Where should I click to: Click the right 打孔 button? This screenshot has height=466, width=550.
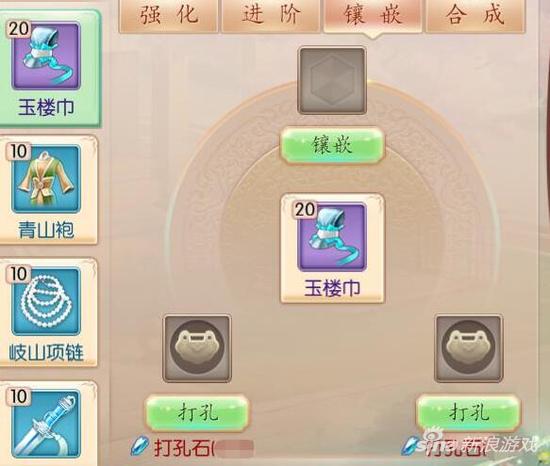tap(468, 412)
